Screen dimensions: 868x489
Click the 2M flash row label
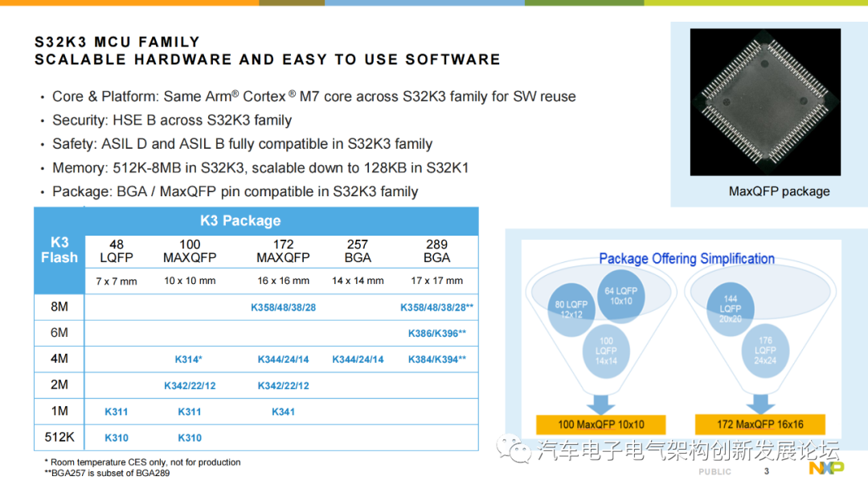click(59, 385)
